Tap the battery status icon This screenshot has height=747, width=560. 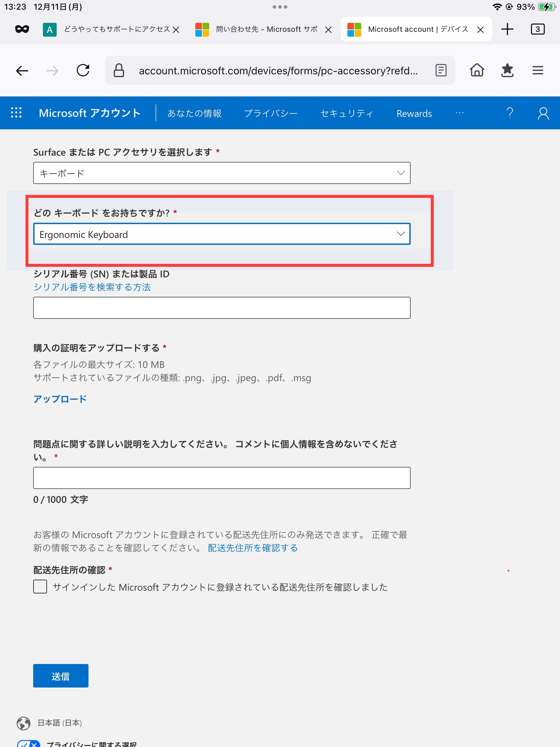click(x=547, y=7)
